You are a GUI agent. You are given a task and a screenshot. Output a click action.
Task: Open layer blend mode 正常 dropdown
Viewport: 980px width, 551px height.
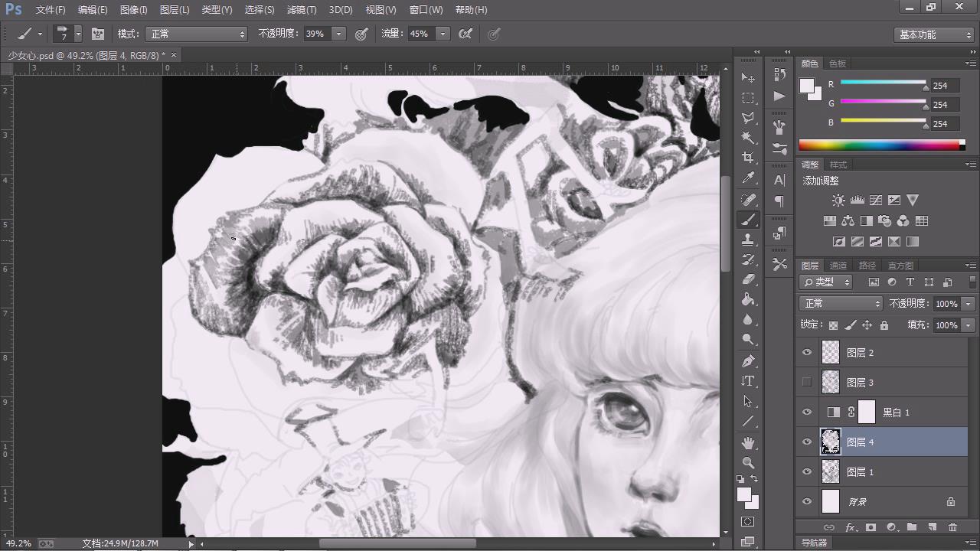pos(841,304)
